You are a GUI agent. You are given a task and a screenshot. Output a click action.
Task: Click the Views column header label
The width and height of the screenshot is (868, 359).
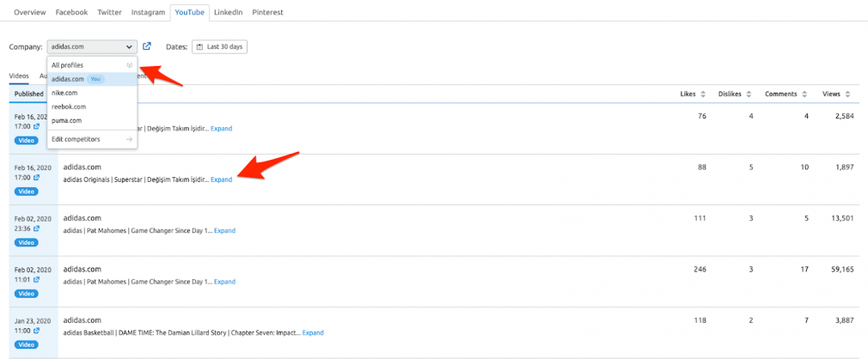point(831,94)
